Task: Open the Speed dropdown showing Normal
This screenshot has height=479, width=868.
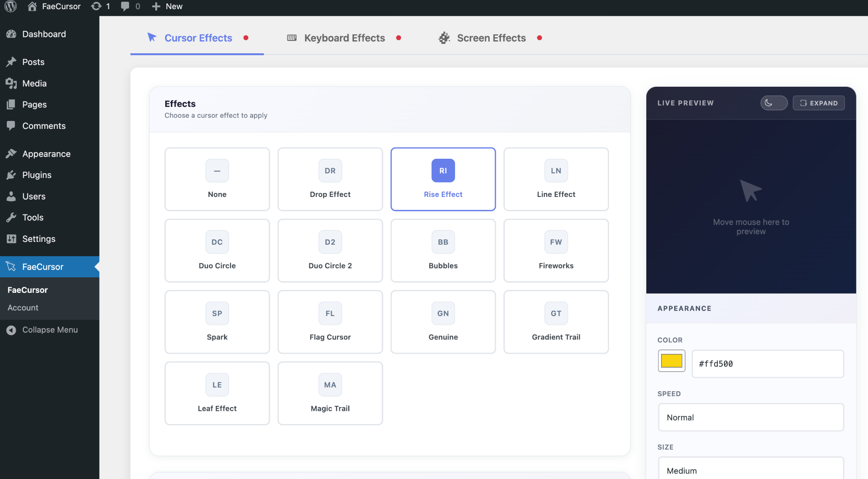Action: (751, 417)
